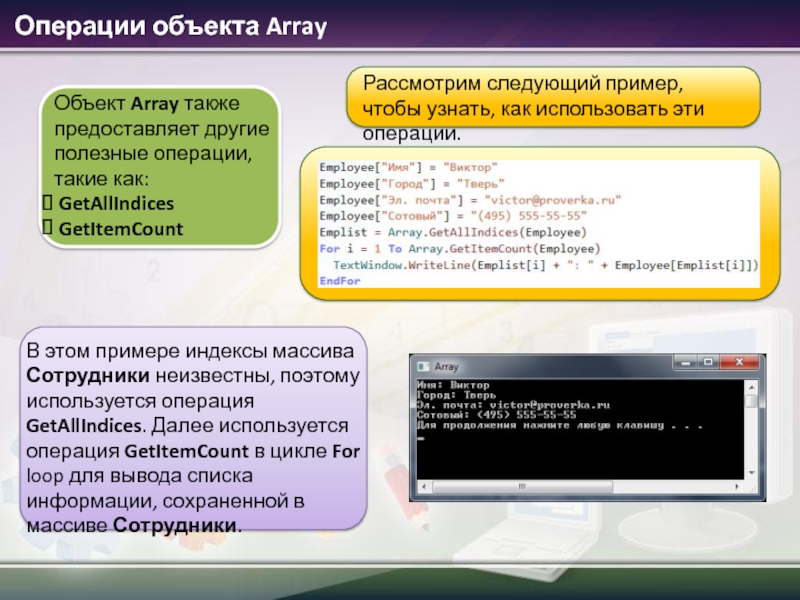Click code line with "(495) 555-55-55"
Screen dimensions: 800x600
(453, 216)
